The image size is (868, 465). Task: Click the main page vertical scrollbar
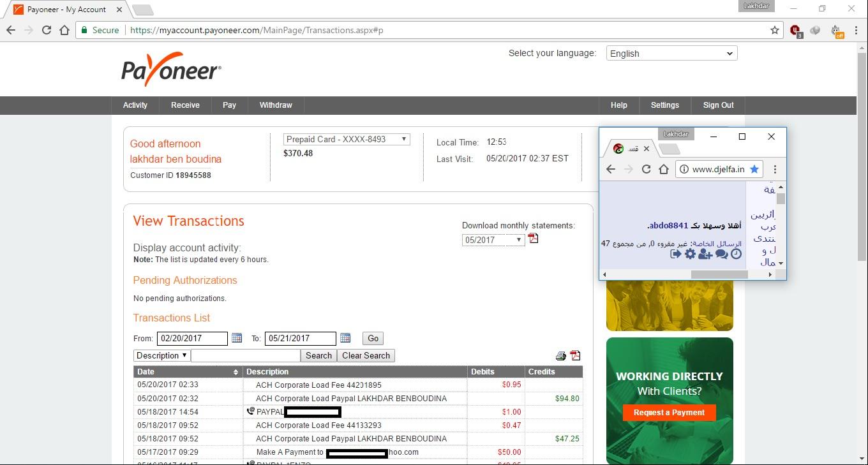(862, 156)
